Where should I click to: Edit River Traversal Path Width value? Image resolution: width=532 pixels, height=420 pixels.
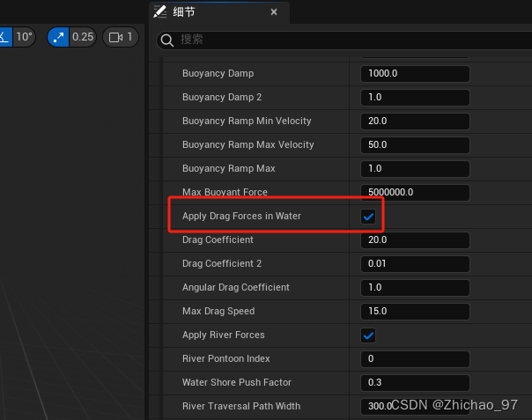tap(415, 406)
